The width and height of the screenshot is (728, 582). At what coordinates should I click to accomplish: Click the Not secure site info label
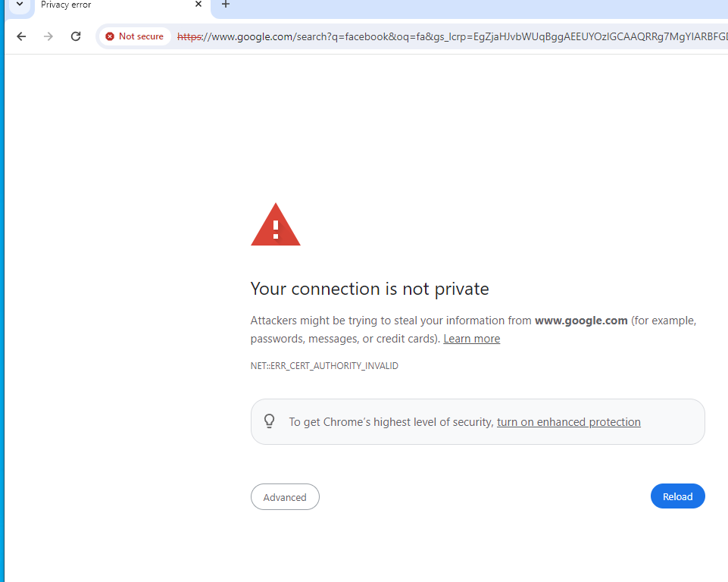(x=141, y=36)
